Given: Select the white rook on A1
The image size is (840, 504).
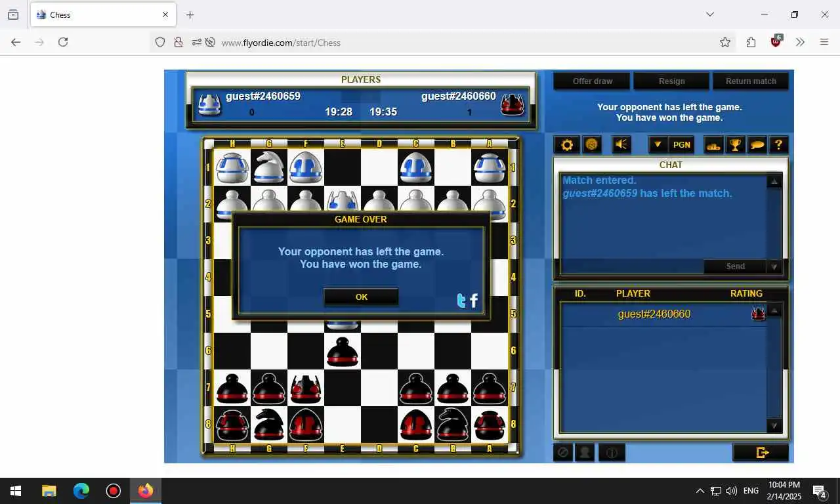Looking at the screenshot, I should (x=490, y=167).
